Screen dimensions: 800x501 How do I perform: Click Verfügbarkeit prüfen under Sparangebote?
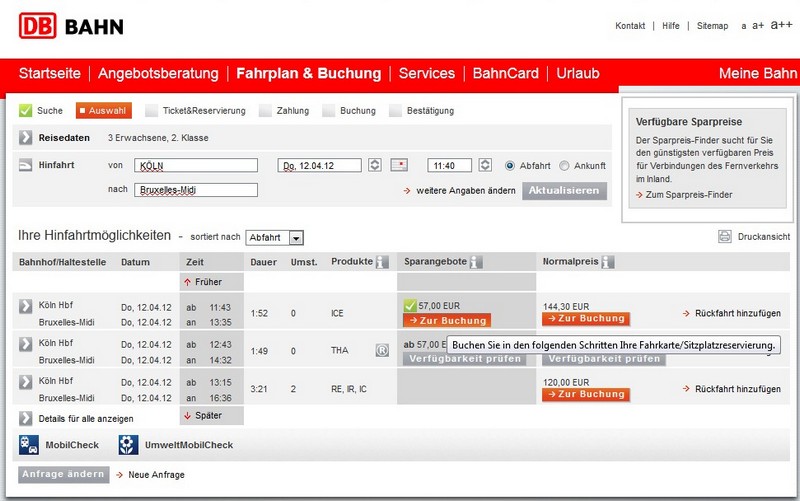[464, 359]
